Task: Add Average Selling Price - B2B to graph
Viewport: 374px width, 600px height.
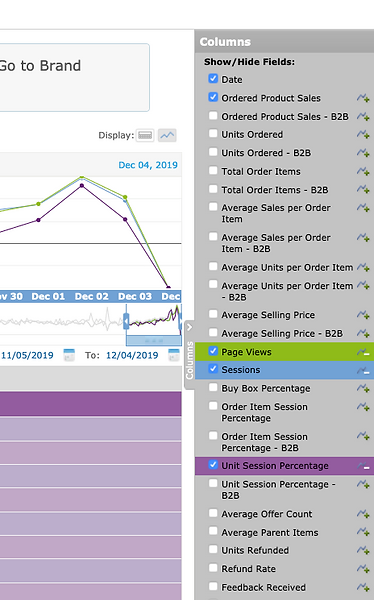Action: (363, 333)
